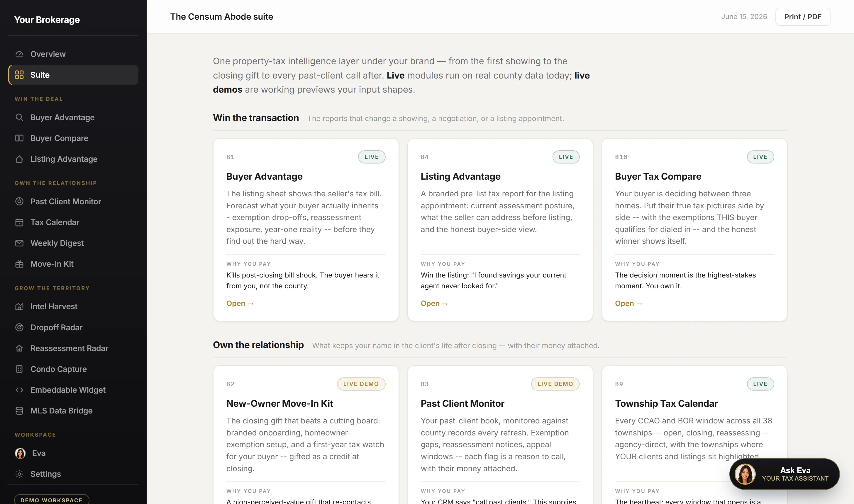Click the Listing Advantage house icon

[x=19, y=159]
